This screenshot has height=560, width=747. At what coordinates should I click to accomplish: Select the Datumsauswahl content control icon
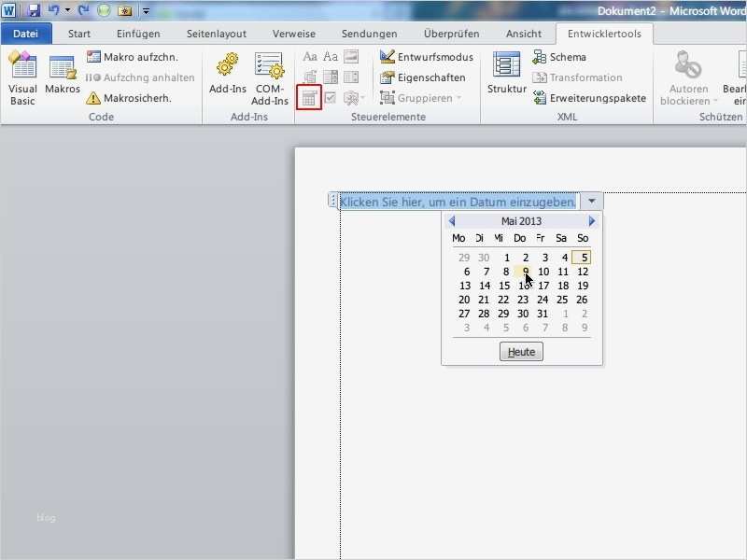[x=309, y=97]
